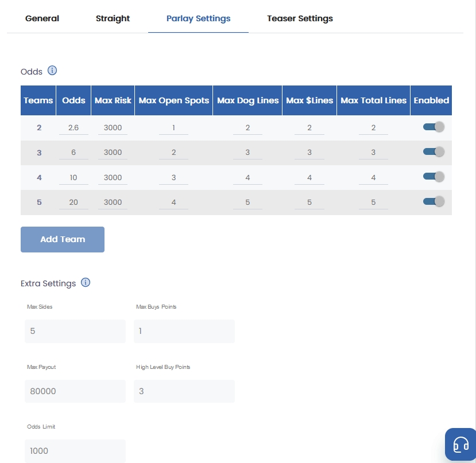This screenshot has width=476, height=463.
Task: Click the Max Sides input field
Action: 75,331
